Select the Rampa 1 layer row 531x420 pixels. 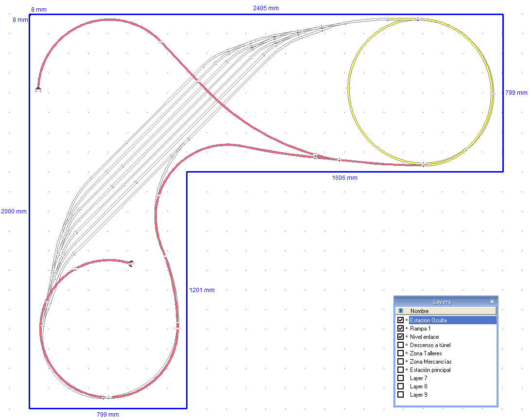(x=446, y=329)
